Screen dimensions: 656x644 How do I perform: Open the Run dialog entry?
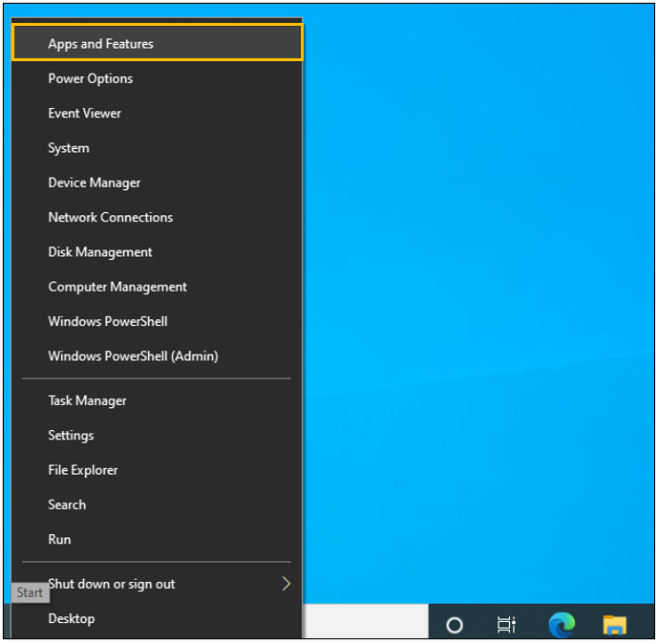coord(157,540)
